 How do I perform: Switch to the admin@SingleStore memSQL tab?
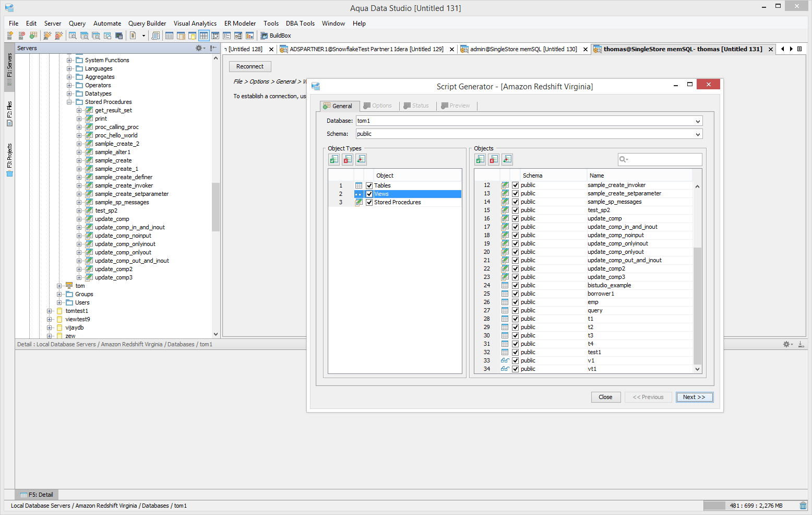coord(523,49)
